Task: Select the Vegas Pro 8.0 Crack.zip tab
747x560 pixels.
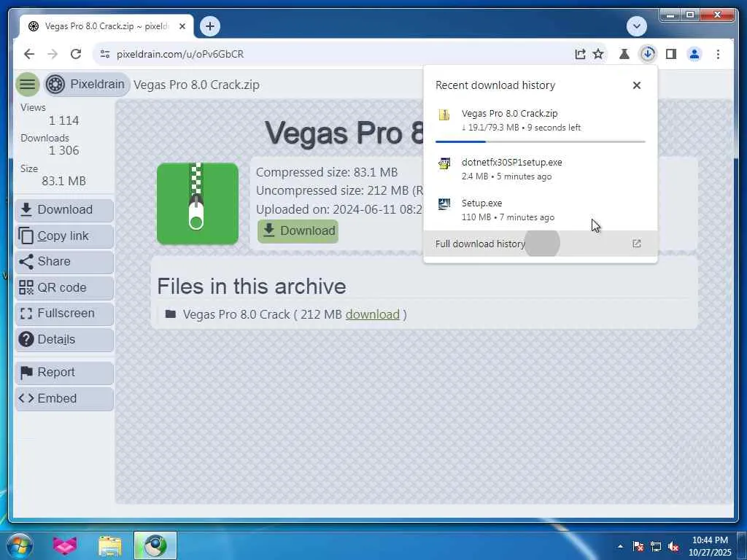Action: [107, 26]
